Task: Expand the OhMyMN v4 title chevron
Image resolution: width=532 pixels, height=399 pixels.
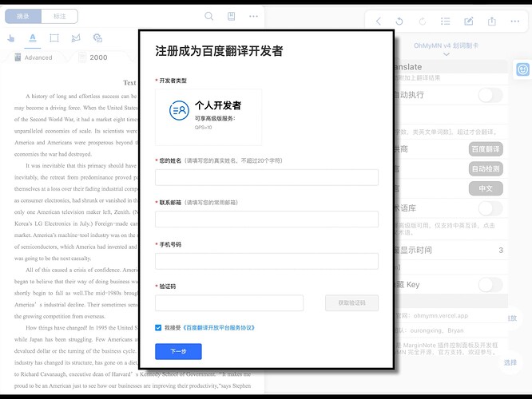Action: click(x=447, y=54)
